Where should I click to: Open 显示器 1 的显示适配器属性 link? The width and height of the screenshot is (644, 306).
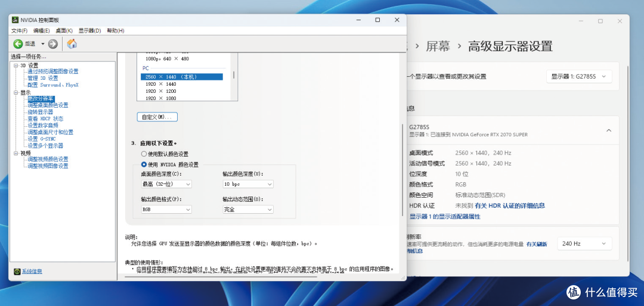coord(445,217)
